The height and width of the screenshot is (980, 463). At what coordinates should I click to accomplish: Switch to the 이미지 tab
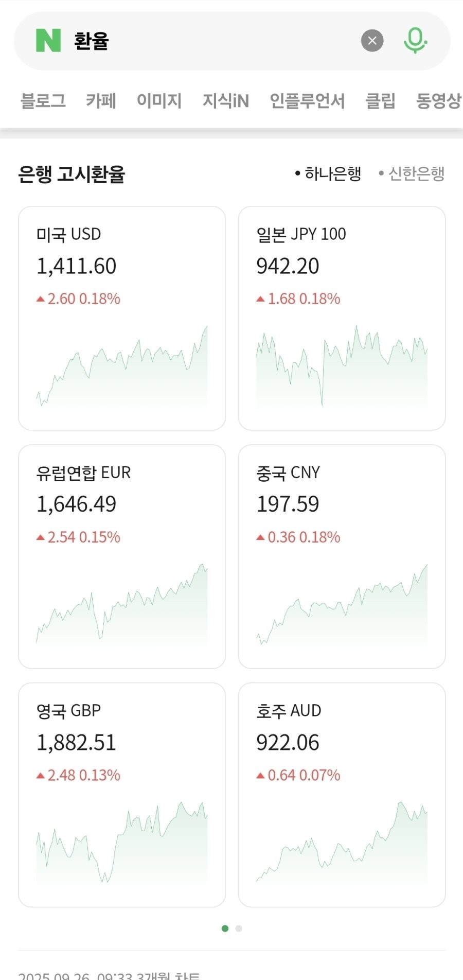coord(159,101)
